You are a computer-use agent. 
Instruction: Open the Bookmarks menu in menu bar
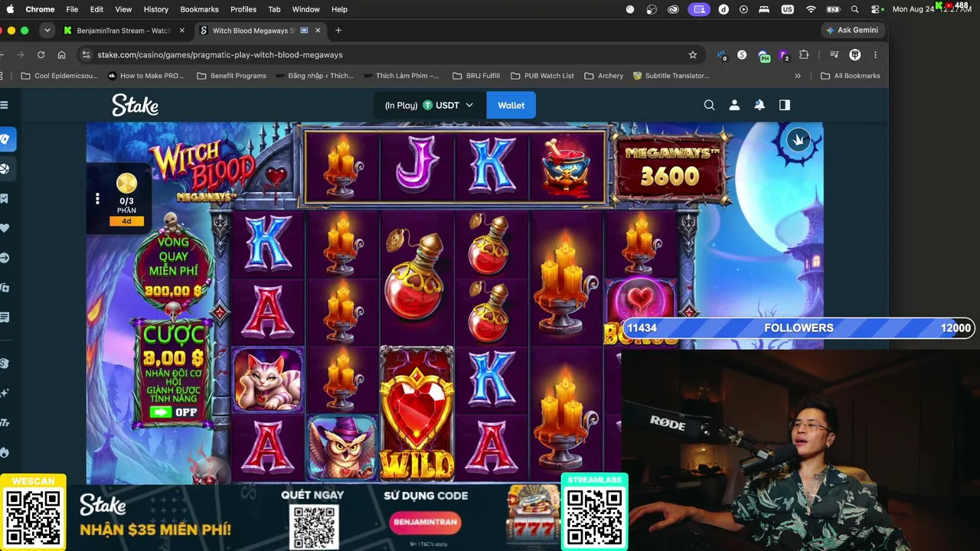[199, 9]
